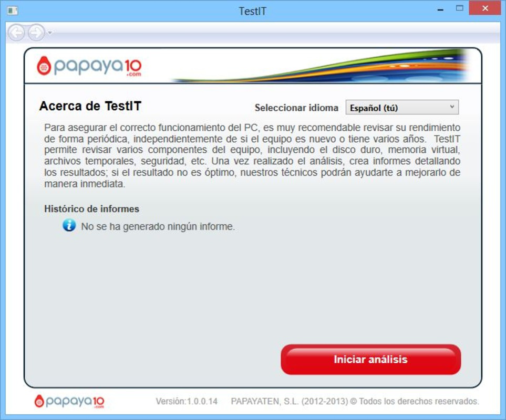Close the TestIT window
The image size is (506, 420).
[x=484, y=8]
